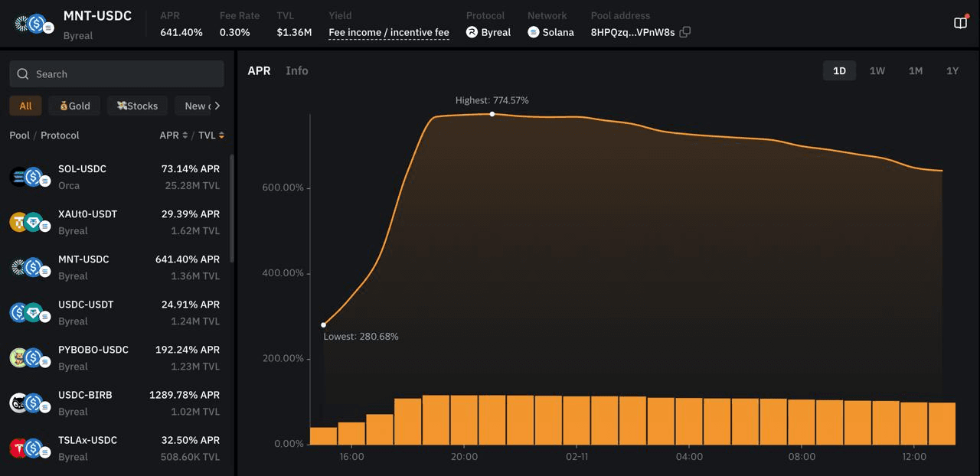The image size is (980, 476).
Task: Switch chart range to 1M
Action: [915, 70]
